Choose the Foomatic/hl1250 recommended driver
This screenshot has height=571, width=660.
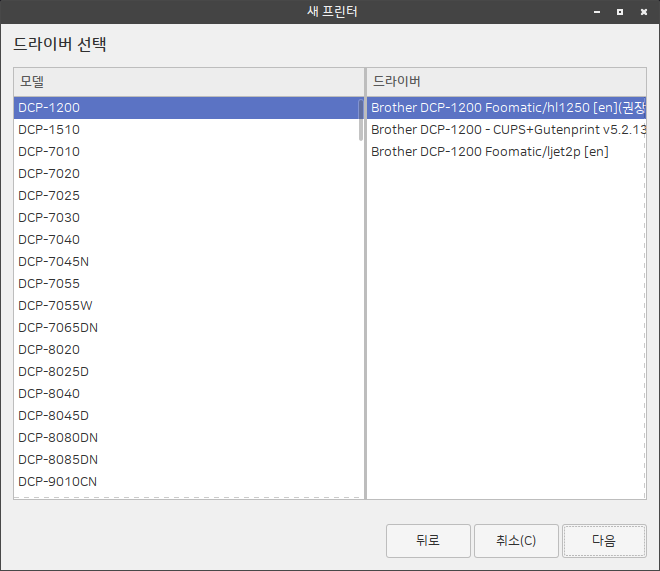click(507, 108)
